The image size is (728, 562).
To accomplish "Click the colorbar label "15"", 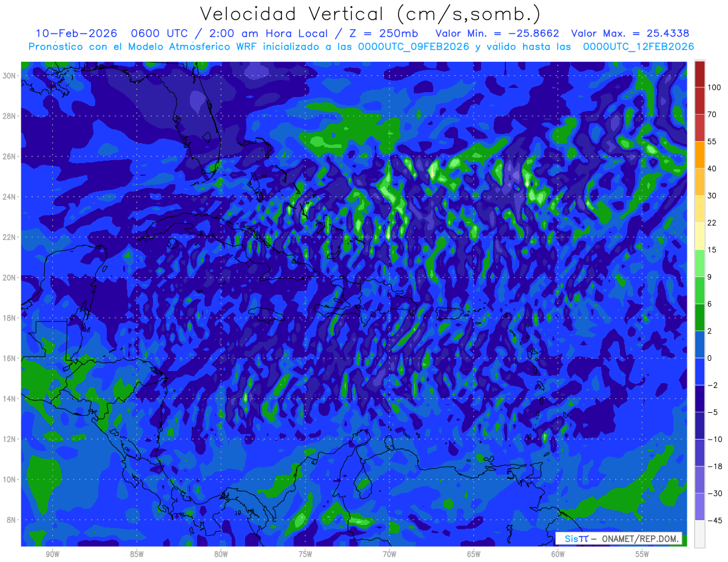I will [712, 250].
